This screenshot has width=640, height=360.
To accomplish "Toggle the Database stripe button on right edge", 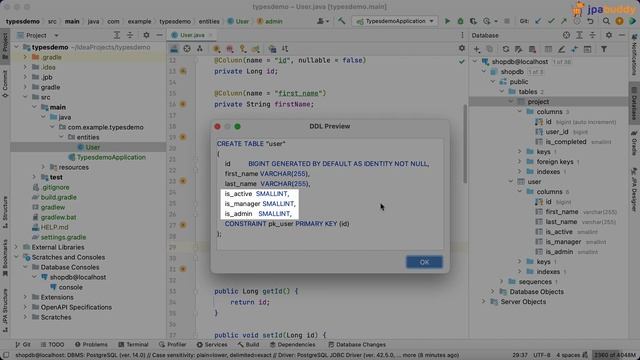I will click(x=634, y=103).
